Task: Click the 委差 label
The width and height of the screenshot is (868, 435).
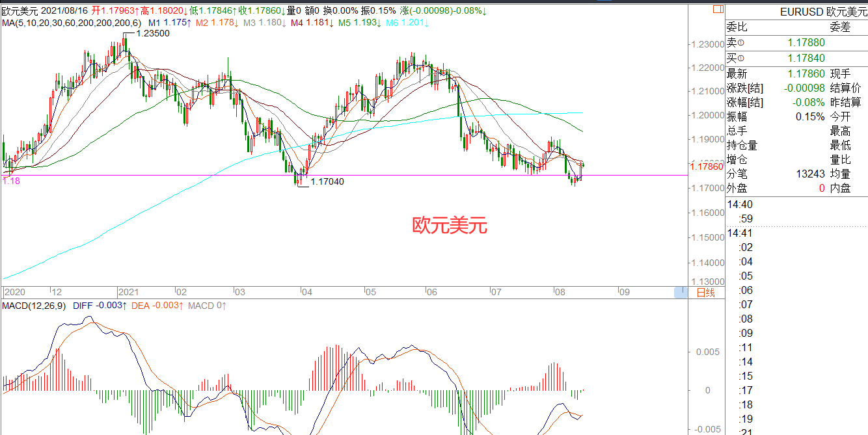Action: [x=840, y=27]
